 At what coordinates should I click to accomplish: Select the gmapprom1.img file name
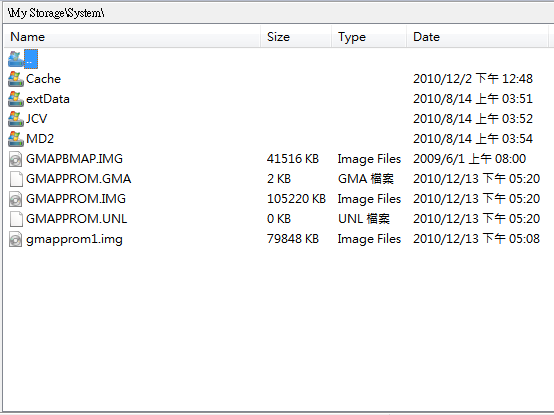pyautogui.click(x=74, y=239)
